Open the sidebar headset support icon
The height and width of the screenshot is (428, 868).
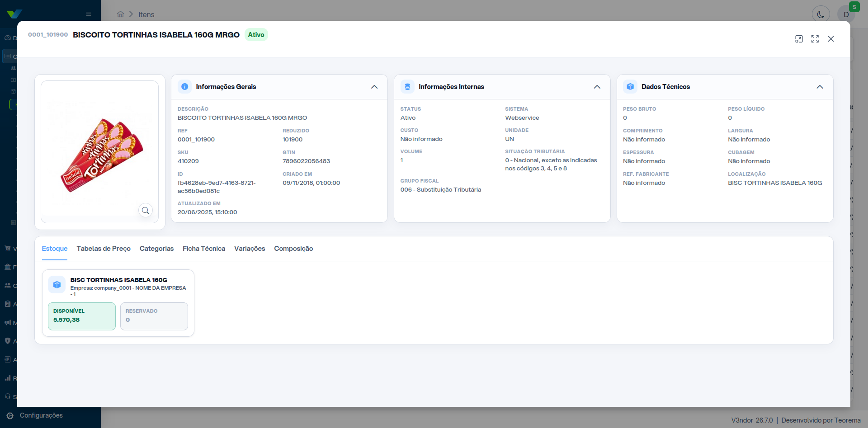click(x=8, y=397)
